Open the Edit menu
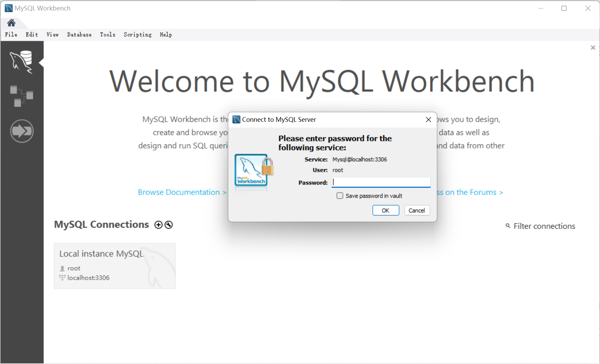 tap(32, 34)
